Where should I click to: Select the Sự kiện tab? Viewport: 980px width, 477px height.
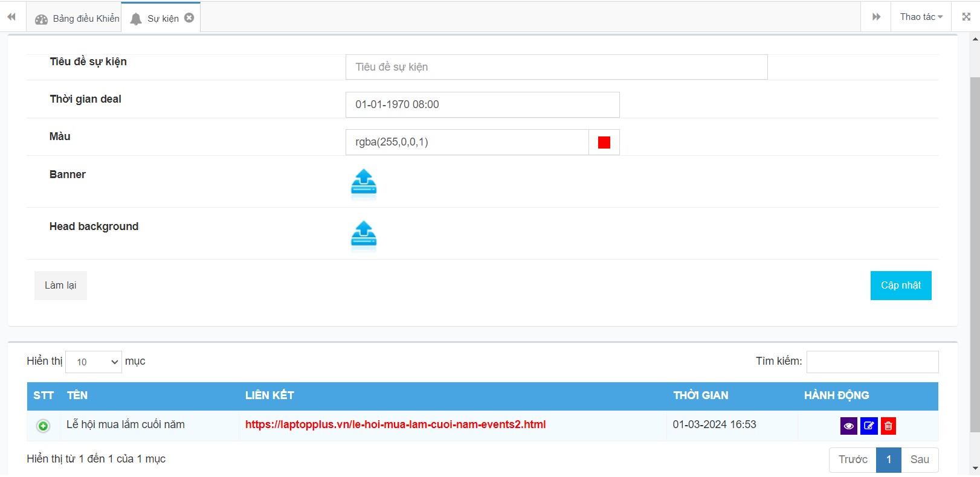click(x=161, y=18)
